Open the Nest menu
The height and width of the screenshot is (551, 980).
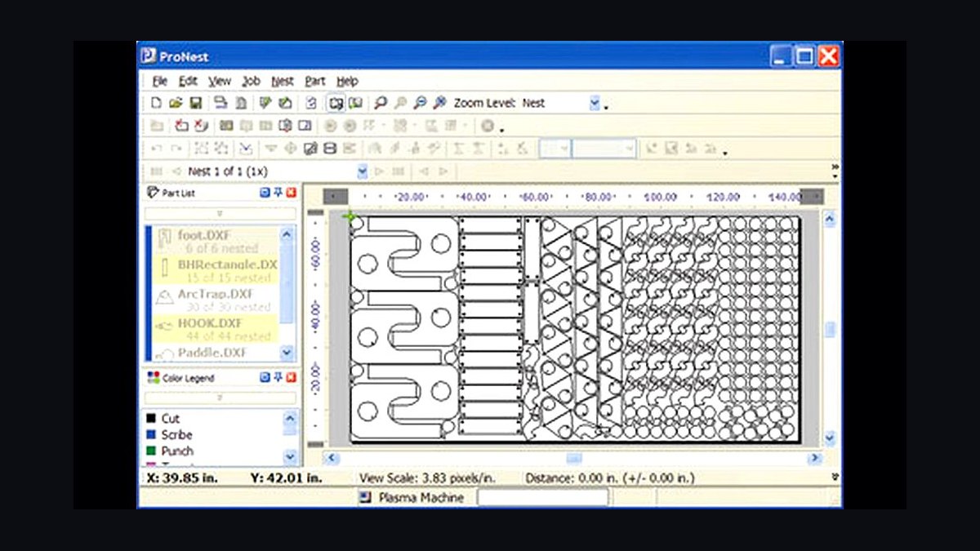point(283,81)
